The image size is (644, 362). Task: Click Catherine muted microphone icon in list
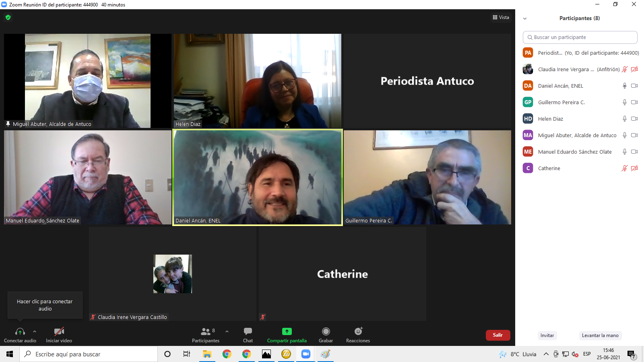click(x=625, y=168)
